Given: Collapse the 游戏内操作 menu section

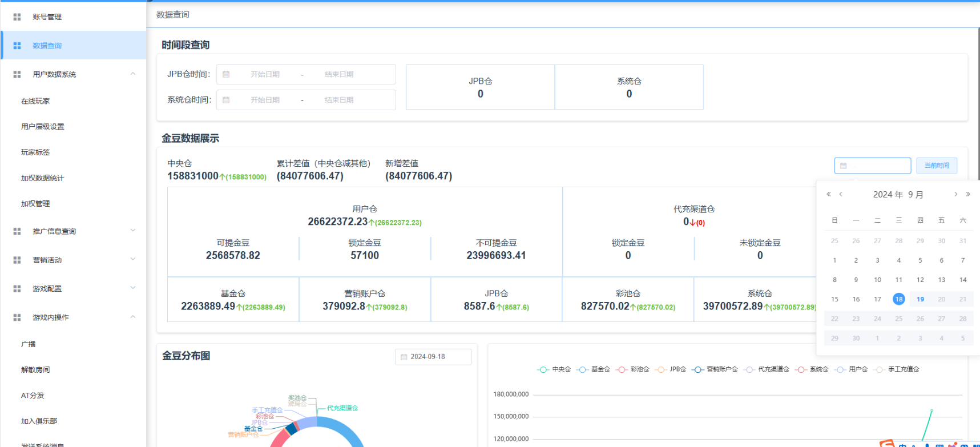Looking at the screenshot, I should (x=133, y=317).
